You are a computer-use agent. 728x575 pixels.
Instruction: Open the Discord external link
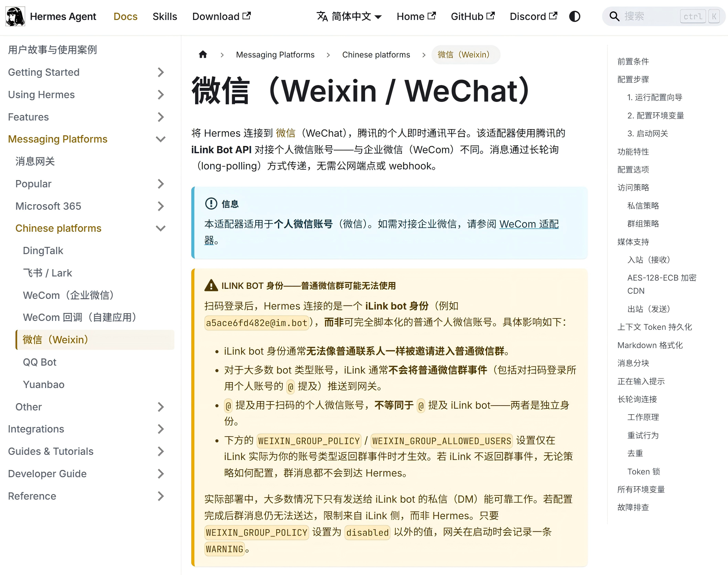533,17
